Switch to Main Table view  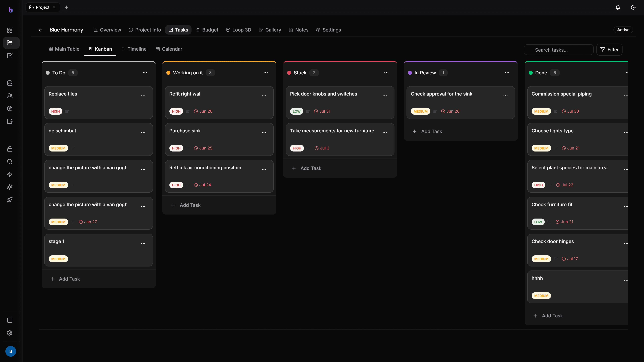tap(64, 49)
